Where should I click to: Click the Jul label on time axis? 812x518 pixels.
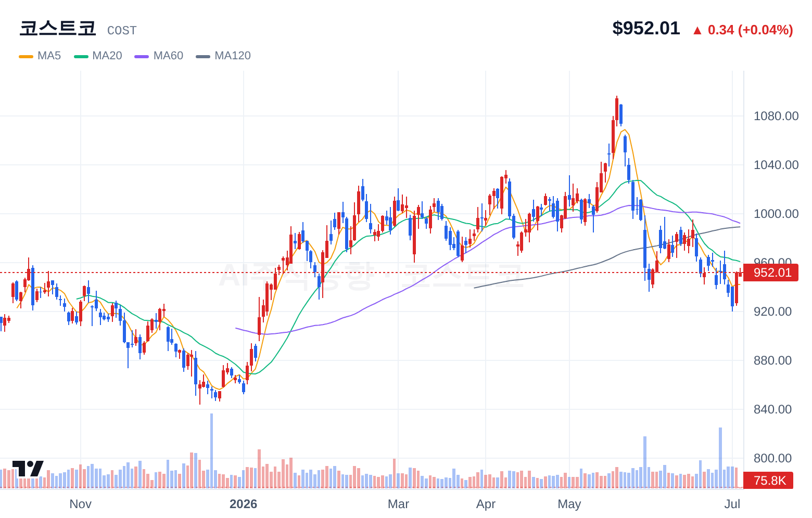732,504
